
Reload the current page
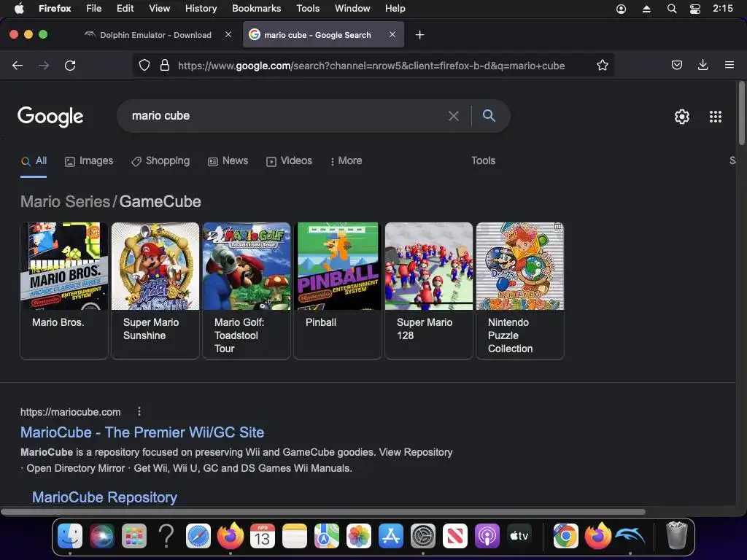click(x=70, y=65)
